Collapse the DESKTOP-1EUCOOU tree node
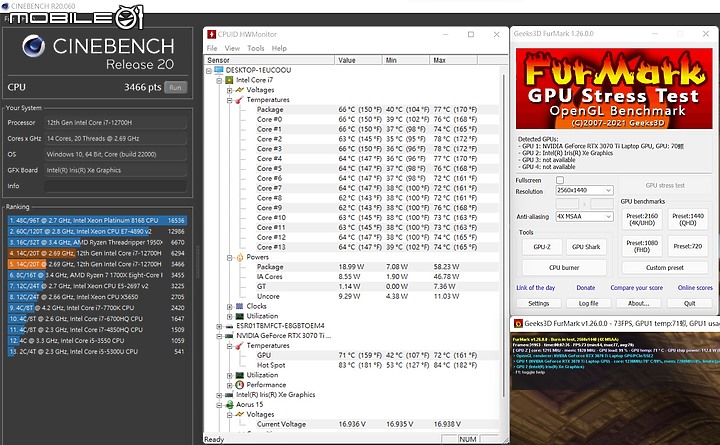 (x=209, y=71)
